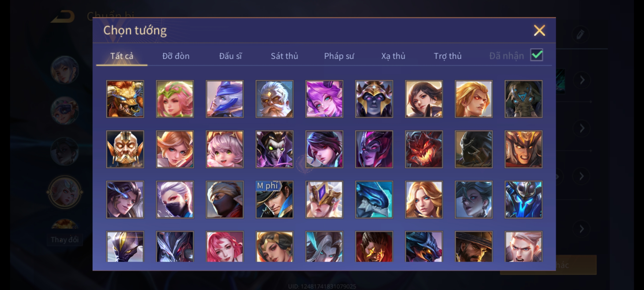
Task: Select the blue shark hero portrait
Action: point(374,200)
